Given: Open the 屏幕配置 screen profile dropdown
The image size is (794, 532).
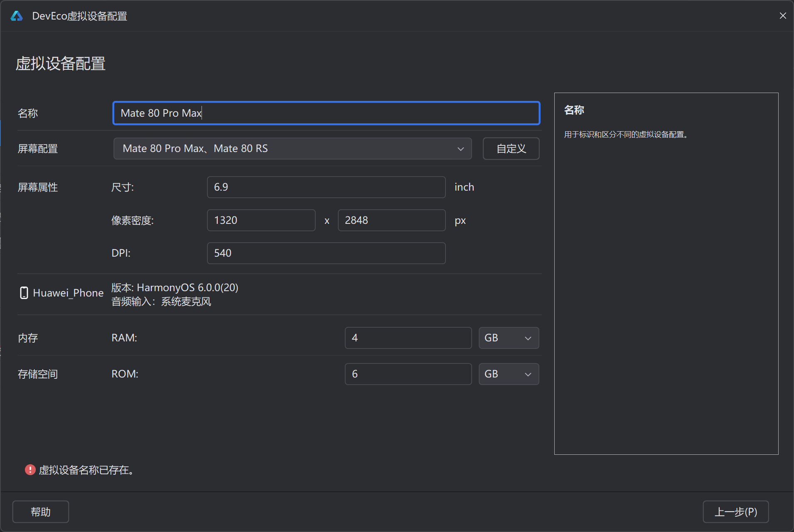Looking at the screenshot, I should (293, 149).
